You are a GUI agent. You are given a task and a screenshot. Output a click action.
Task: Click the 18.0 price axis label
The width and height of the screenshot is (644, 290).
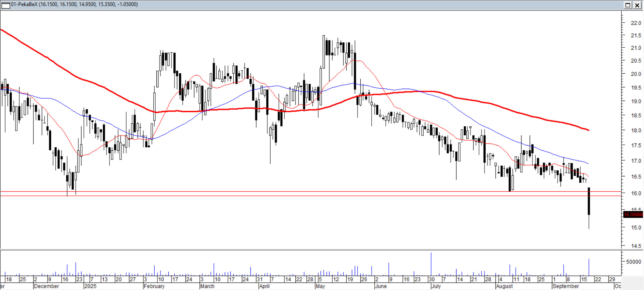(636, 130)
